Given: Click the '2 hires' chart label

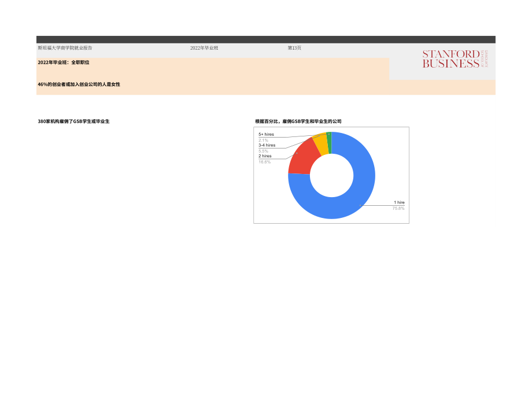Looking at the screenshot, I should click(265, 156).
